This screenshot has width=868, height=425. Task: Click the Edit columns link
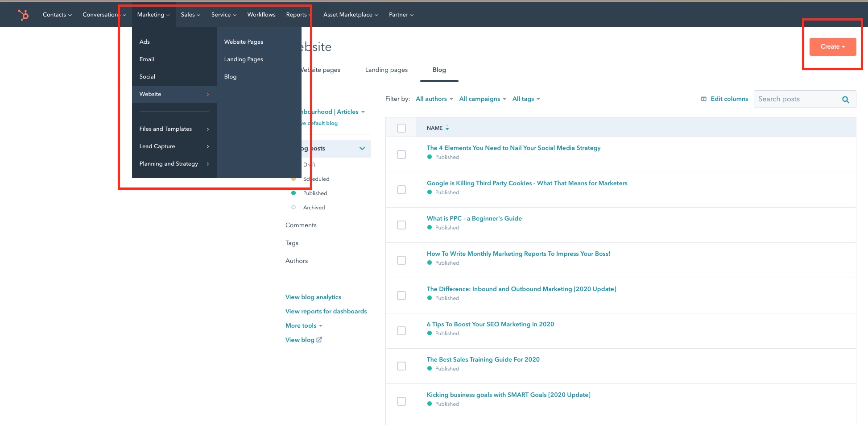[729, 99]
